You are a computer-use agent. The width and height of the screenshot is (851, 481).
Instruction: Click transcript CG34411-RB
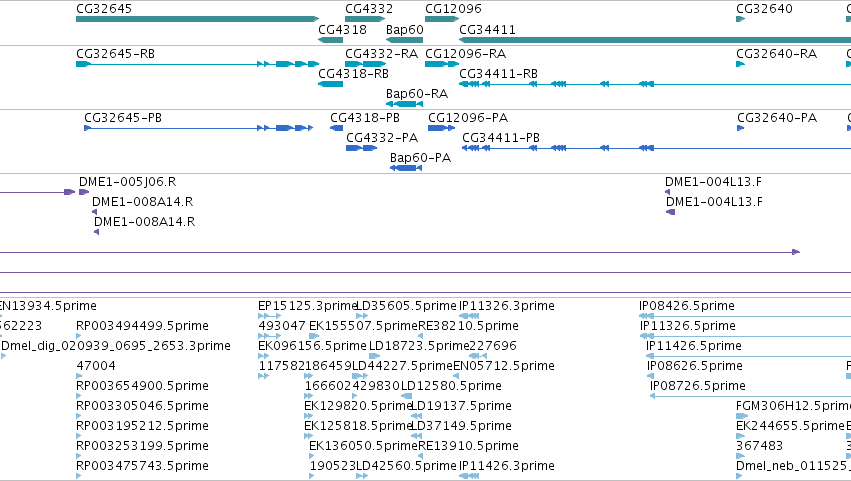pyautogui.click(x=655, y=84)
